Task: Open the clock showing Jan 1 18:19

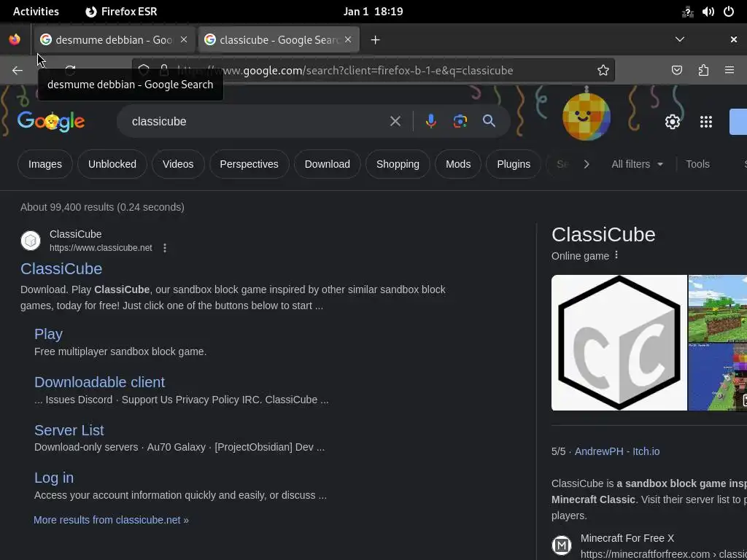Action: click(373, 12)
